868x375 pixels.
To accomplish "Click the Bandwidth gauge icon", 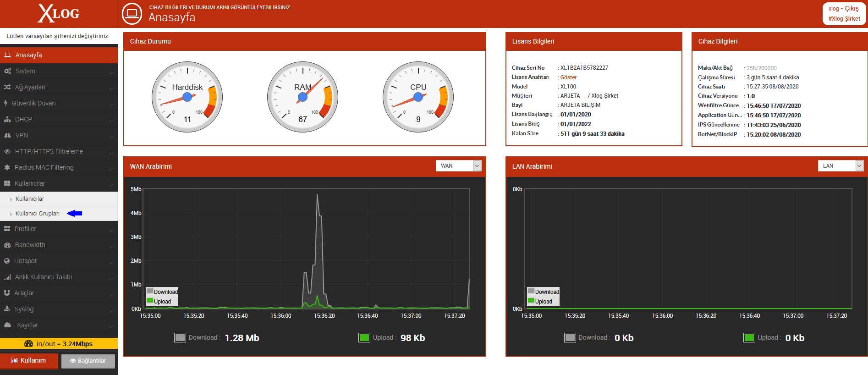I will (7, 245).
